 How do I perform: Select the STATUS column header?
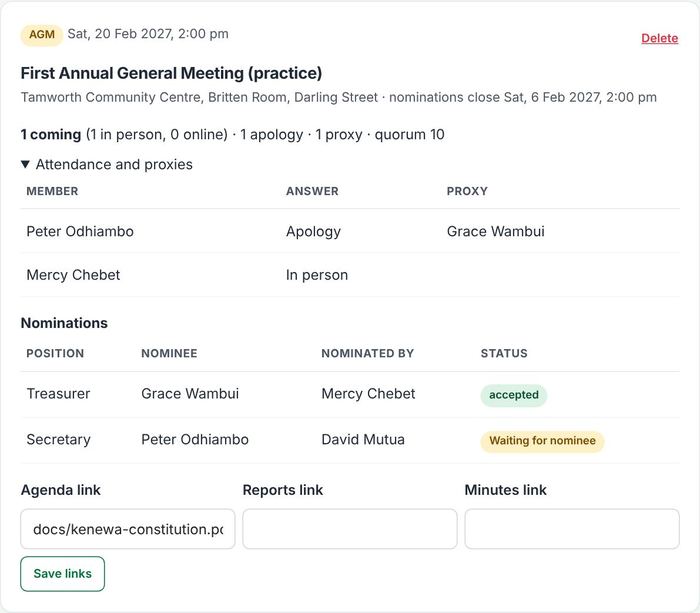[x=504, y=354]
